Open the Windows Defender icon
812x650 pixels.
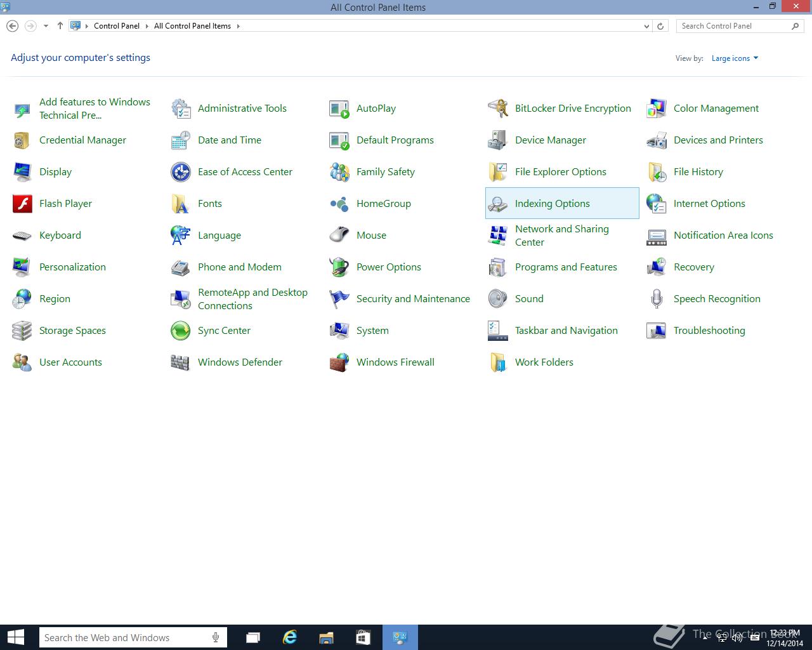181,362
